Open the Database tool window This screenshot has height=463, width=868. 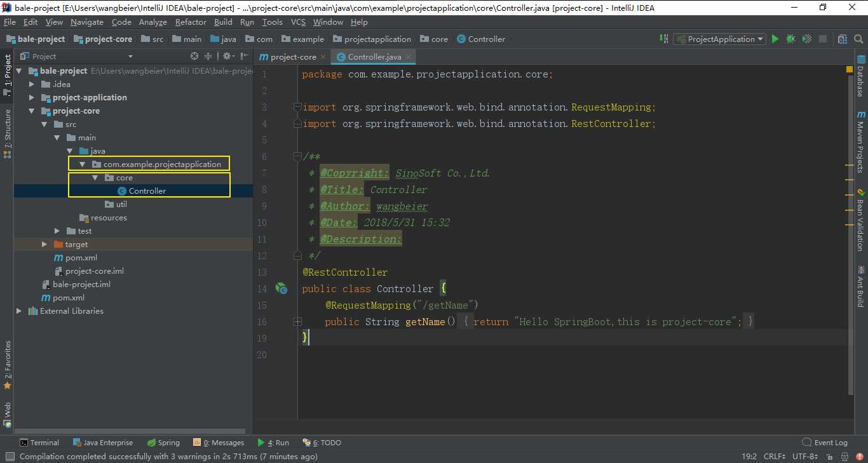click(x=860, y=77)
